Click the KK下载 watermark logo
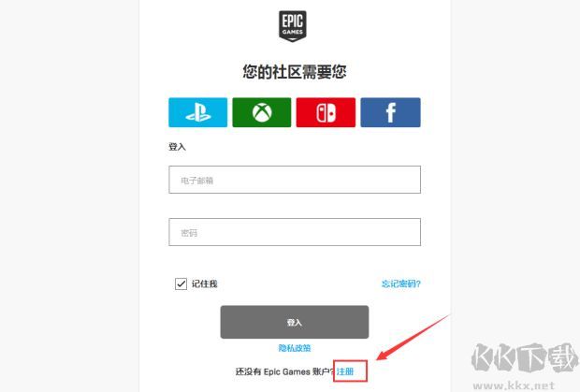The width and height of the screenshot is (580, 392). pos(525,357)
